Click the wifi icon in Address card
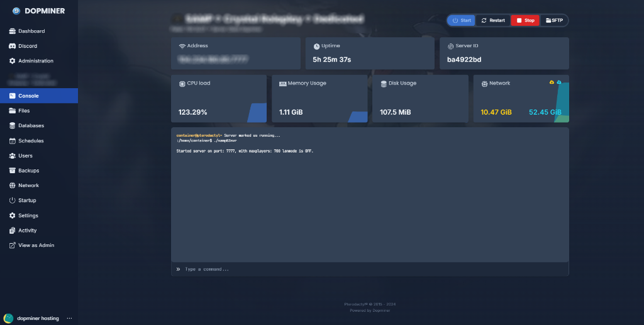Image resolution: width=644 pixels, height=325 pixels. tap(182, 46)
